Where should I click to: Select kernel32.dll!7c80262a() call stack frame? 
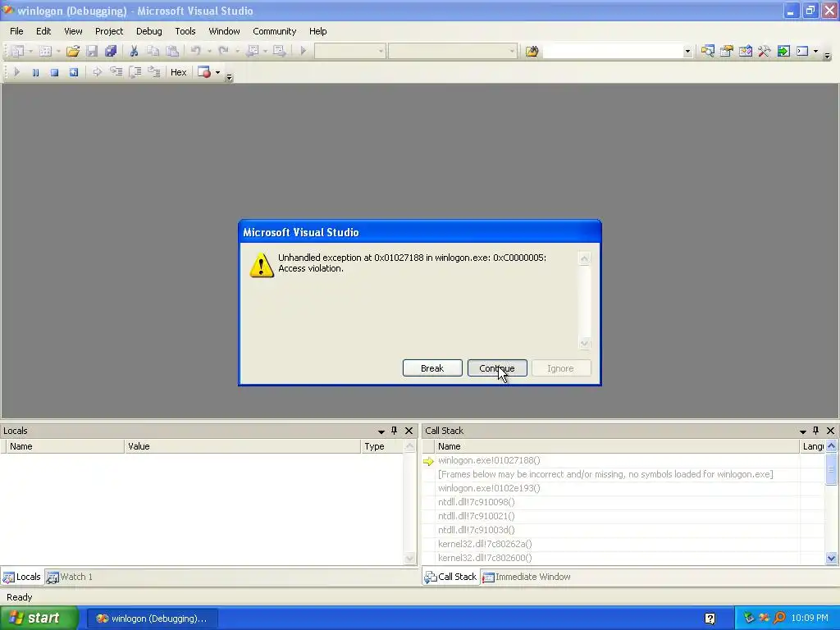click(x=610, y=544)
